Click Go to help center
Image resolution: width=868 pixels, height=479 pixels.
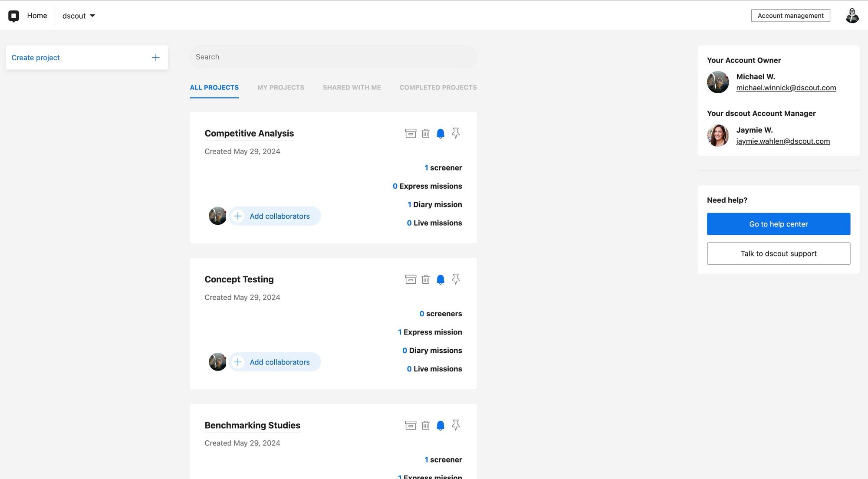click(x=778, y=224)
